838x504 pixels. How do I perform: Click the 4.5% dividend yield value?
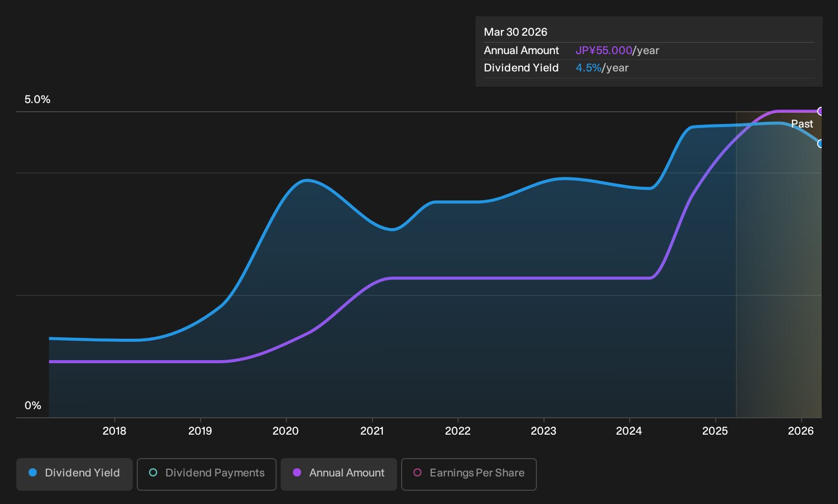pyautogui.click(x=588, y=68)
